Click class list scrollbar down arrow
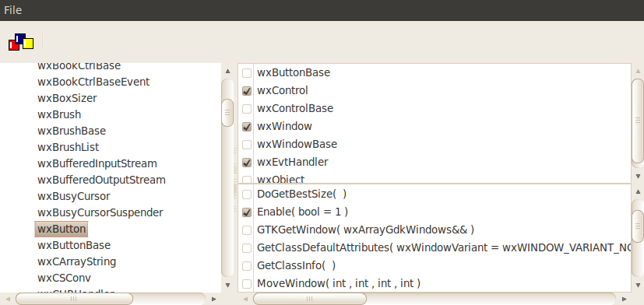644x305 pixels. pyautogui.click(x=227, y=285)
